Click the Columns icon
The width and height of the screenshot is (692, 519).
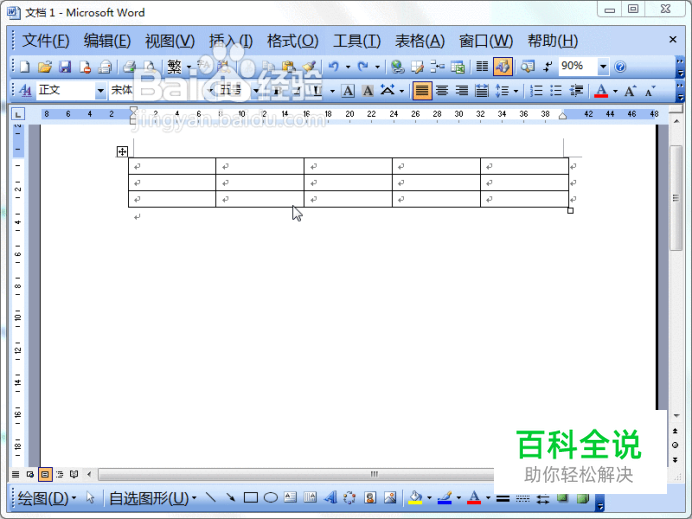482,67
